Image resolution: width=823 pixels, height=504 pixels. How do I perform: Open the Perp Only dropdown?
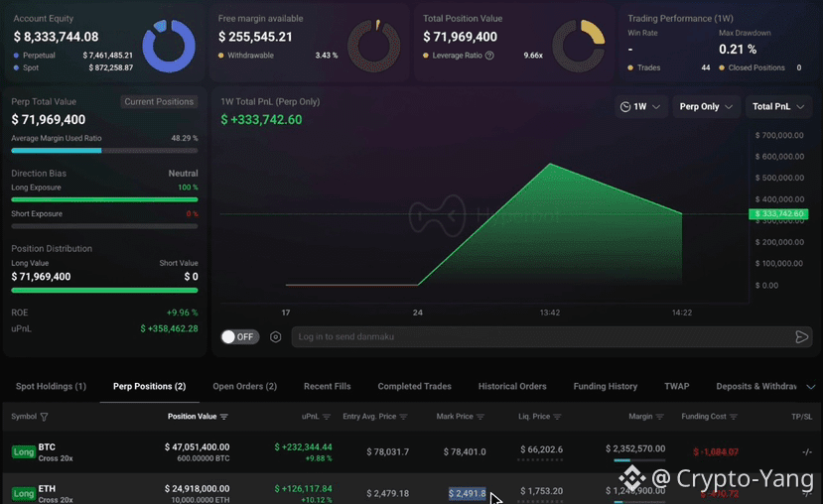(x=706, y=106)
